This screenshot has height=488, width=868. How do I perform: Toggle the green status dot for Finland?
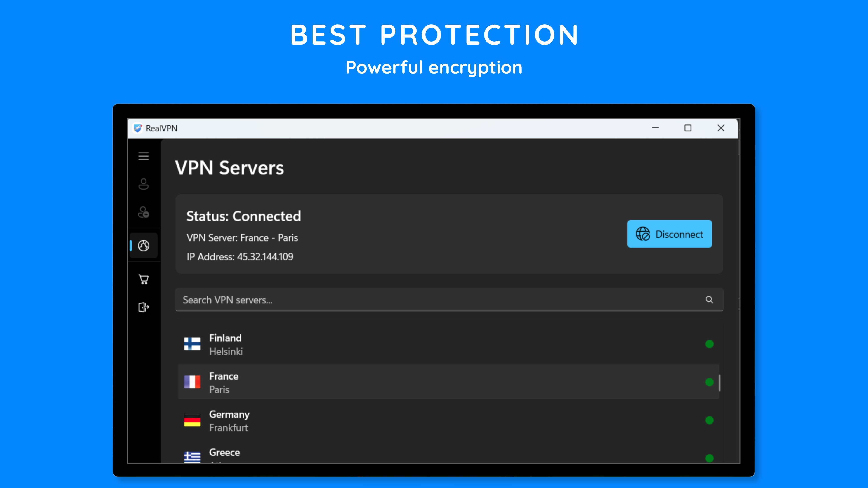click(710, 344)
